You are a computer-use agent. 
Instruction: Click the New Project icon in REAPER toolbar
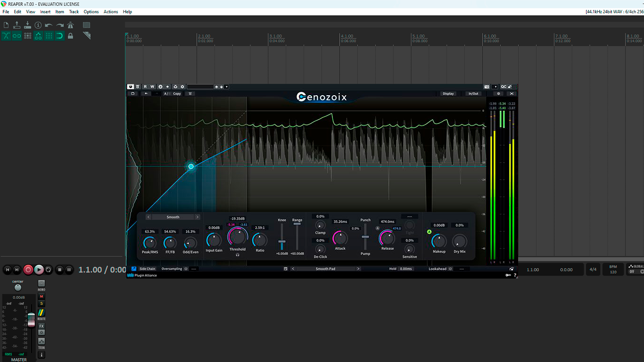(x=6, y=25)
